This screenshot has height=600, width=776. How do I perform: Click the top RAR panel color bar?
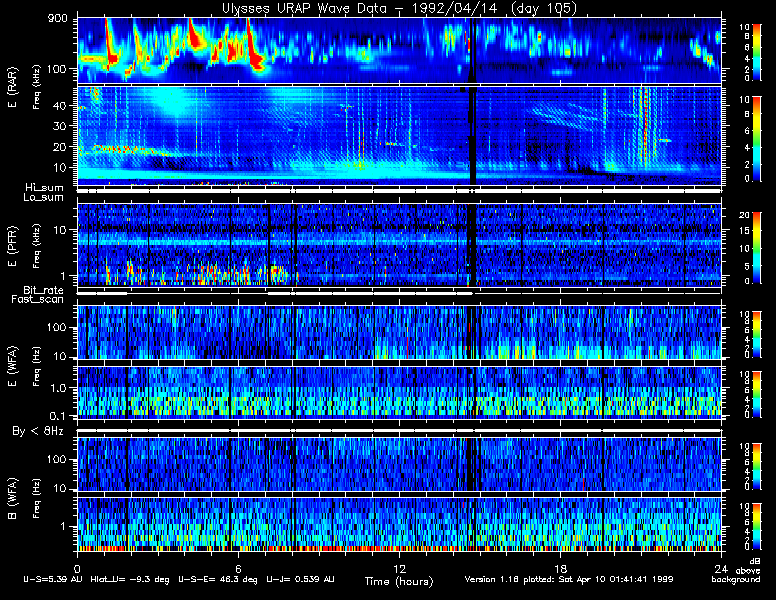[x=757, y=51]
